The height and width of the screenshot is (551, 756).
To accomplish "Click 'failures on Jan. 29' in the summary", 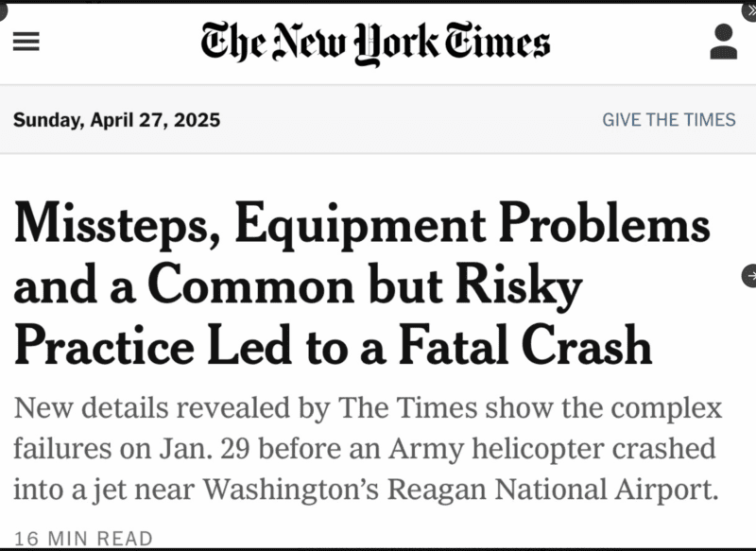I will (x=131, y=449).
